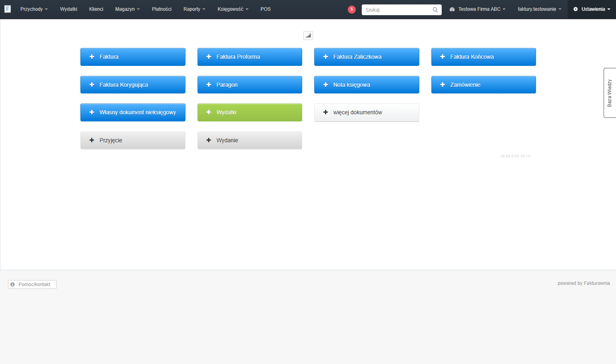The image size is (616, 364).
Task: Create a Faktura Korygująca
Action: tap(133, 85)
